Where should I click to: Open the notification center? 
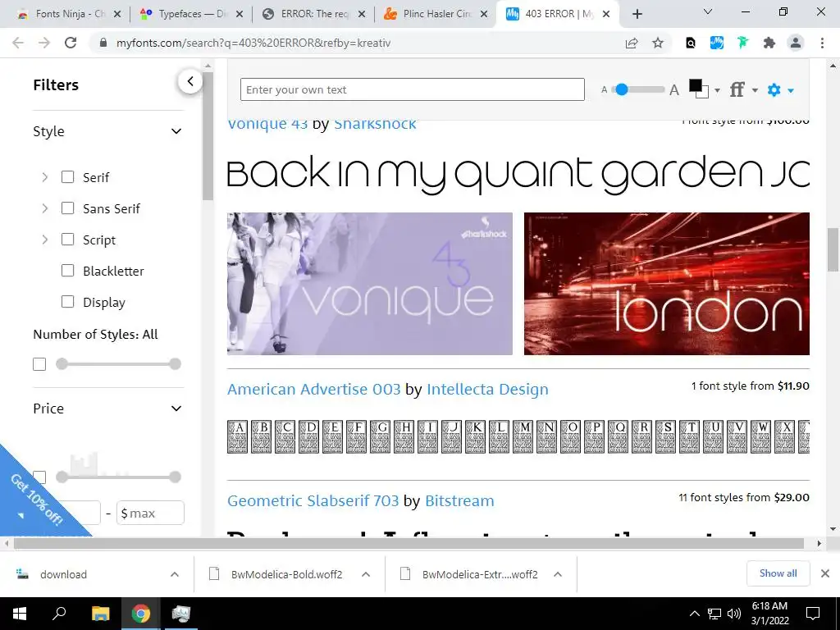pyautogui.click(x=813, y=614)
